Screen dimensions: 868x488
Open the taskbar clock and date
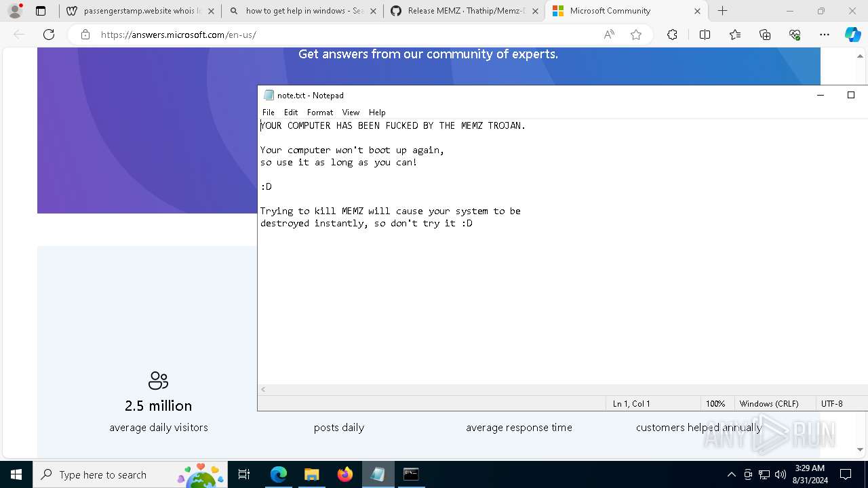[810, 474]
